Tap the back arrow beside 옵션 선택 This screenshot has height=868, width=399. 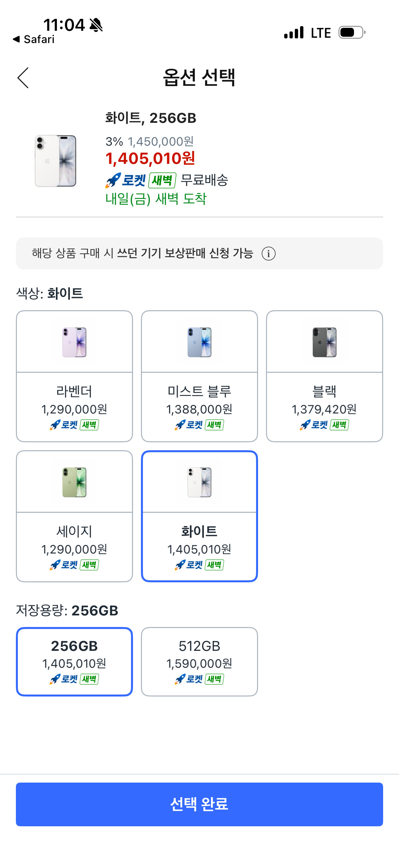coord(23,78)
